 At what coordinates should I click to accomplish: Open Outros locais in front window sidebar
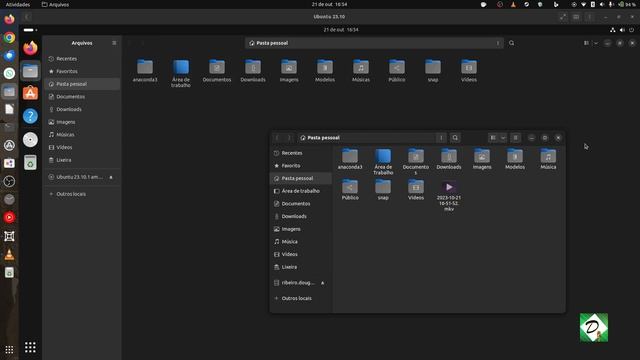pos(301,298)
